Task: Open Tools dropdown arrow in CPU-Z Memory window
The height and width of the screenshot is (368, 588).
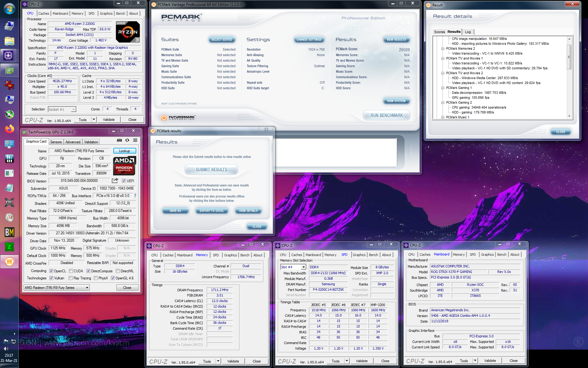Action: (218, 361)
